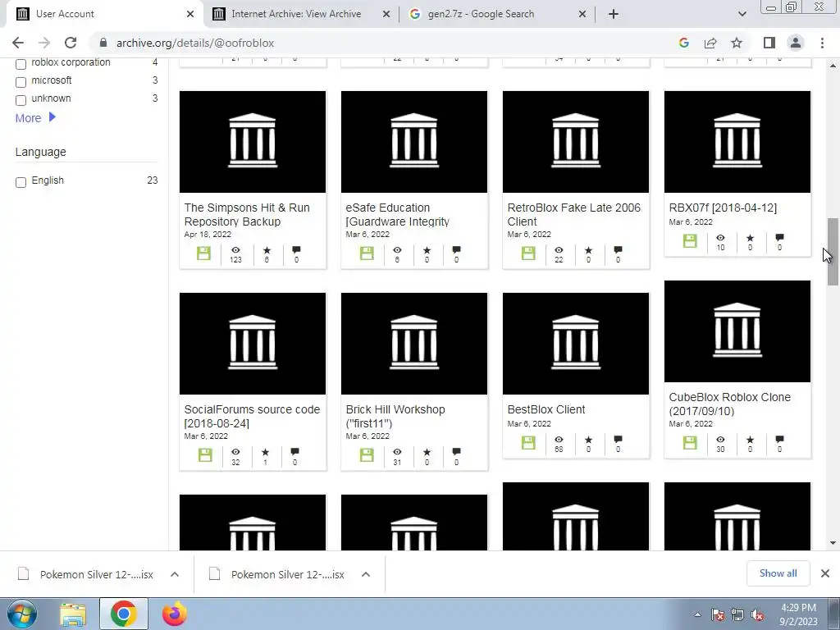The image size is (840, 630).
Task: Go back to the previous page
Action: pos(18,43)
